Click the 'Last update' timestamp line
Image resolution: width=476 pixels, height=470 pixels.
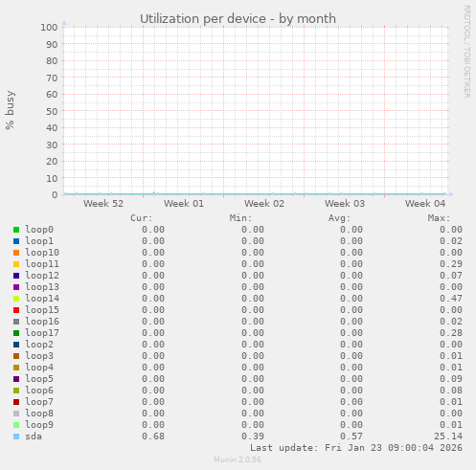click(356, 448)
